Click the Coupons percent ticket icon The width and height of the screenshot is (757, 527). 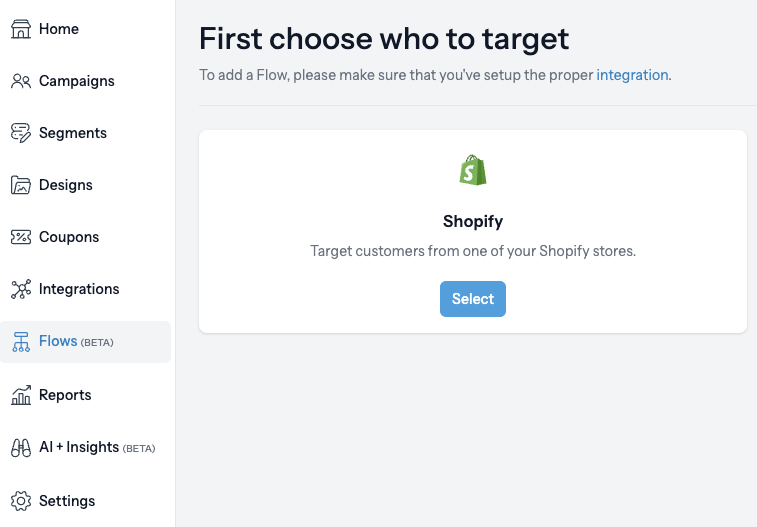[21, 237]
